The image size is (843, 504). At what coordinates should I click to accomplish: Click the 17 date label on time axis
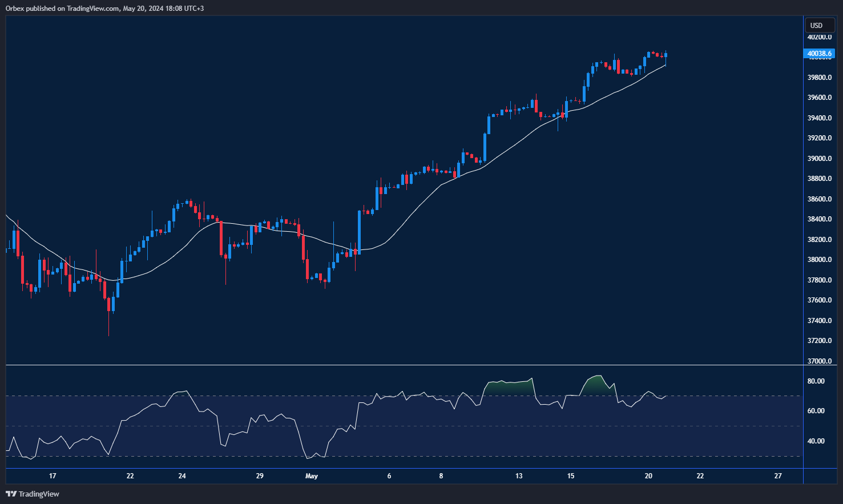53,476
